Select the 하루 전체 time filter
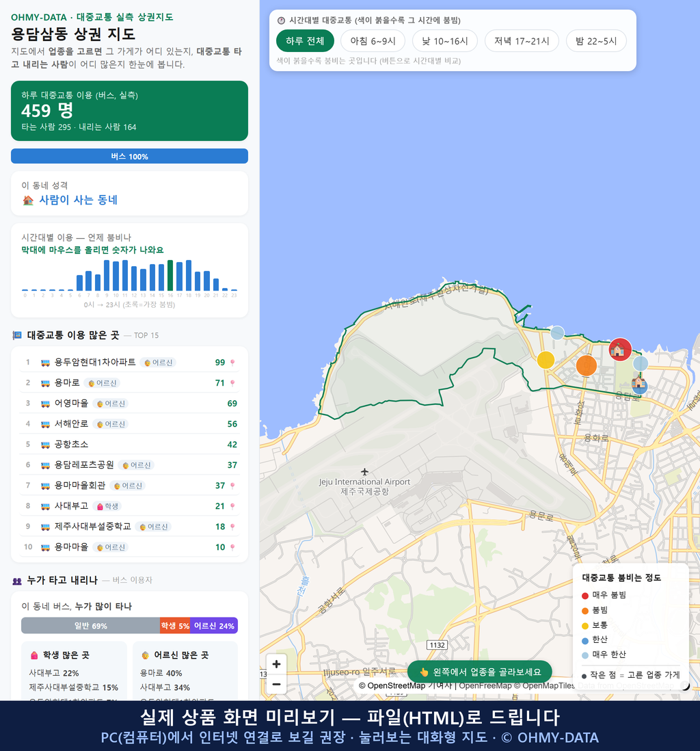Screen dimensions: 700x751 point(304,41)
